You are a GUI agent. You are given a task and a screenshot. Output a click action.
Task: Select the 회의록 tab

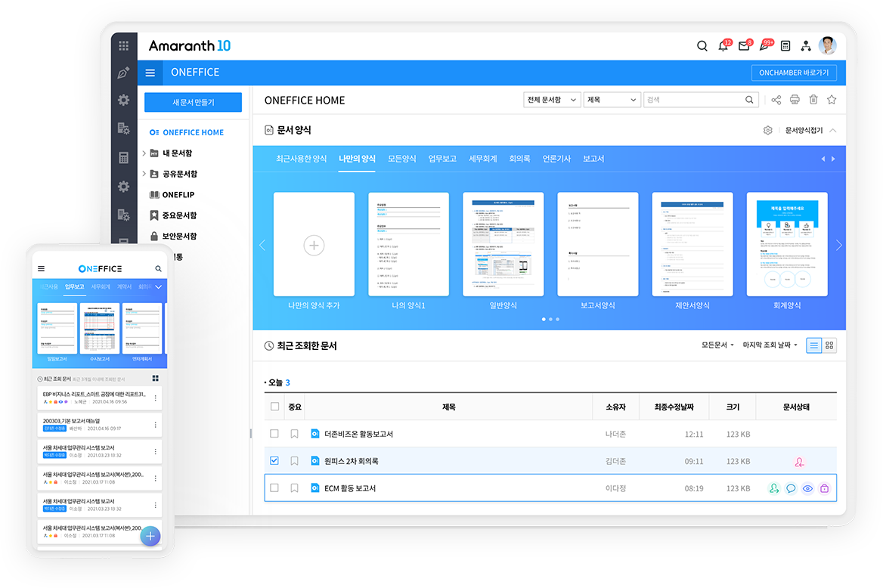click(x=520, y=159)
